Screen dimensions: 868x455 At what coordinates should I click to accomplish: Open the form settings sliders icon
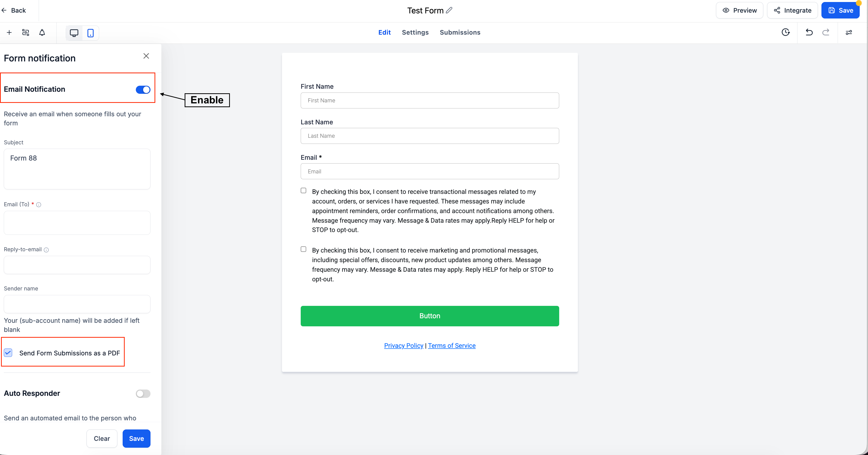click(849, 32)
